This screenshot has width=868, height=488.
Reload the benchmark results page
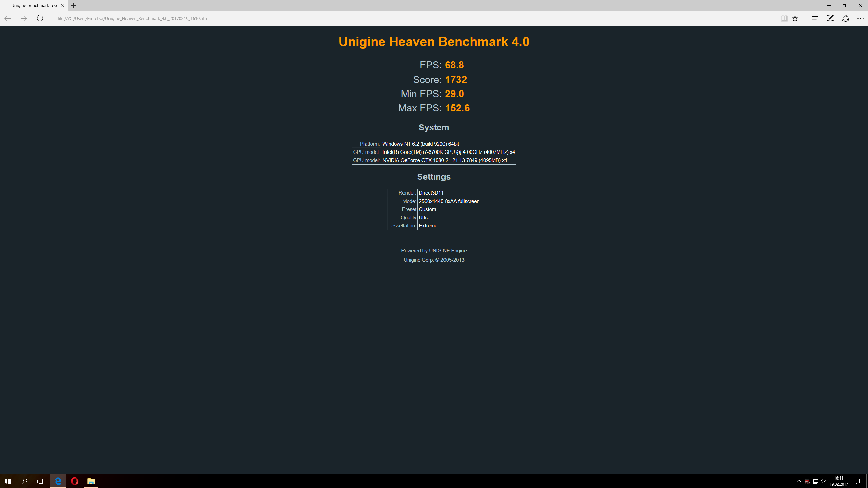pos(40,18)
